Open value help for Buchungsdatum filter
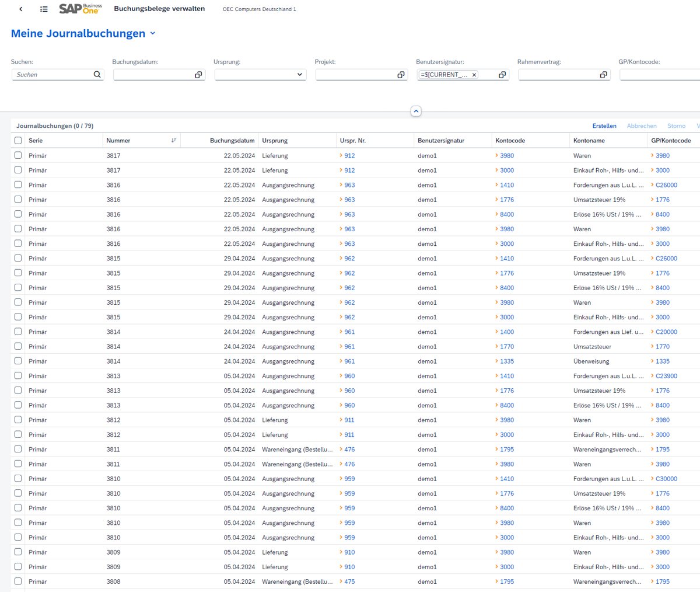700x592 pixels. 198,75
